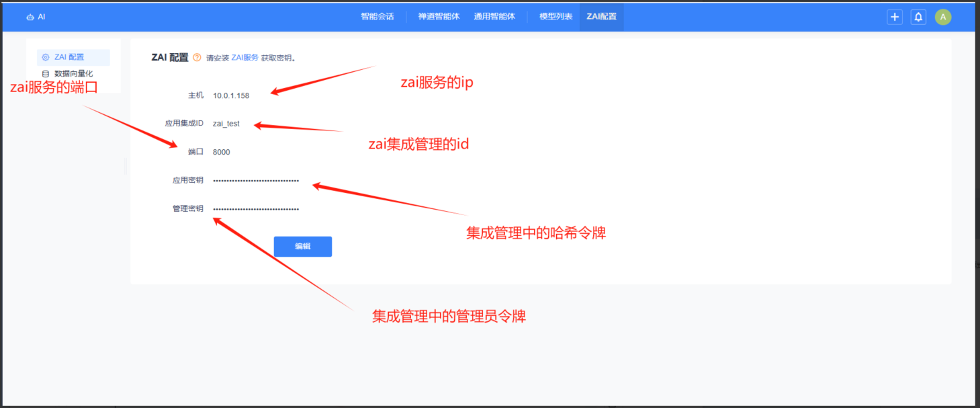This screenshot has width=980, height=408.
Task: Click the database icon of 数据向量化
Action: (x=46, y=73)
